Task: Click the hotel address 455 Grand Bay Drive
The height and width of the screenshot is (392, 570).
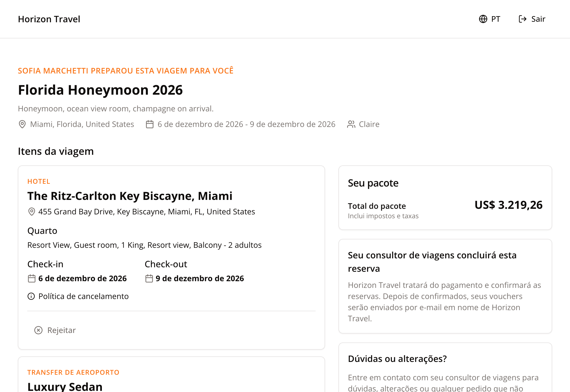Action: point(147,212)
